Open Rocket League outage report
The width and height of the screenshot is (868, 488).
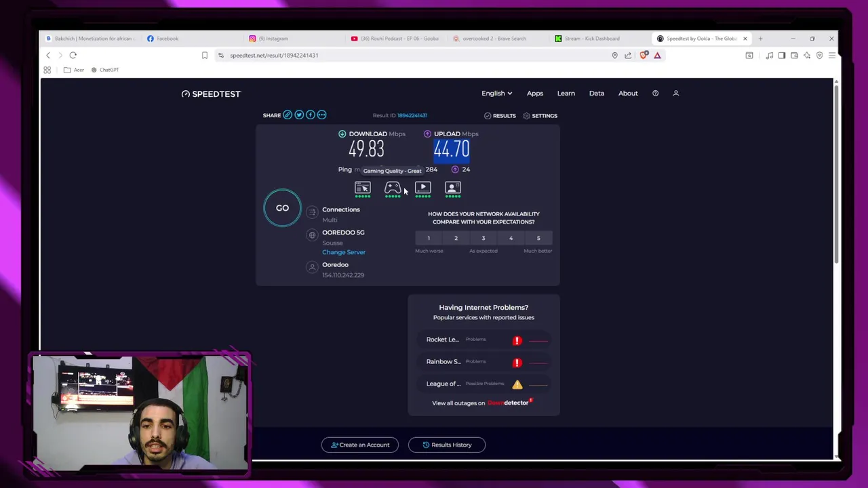coord(484,340)
